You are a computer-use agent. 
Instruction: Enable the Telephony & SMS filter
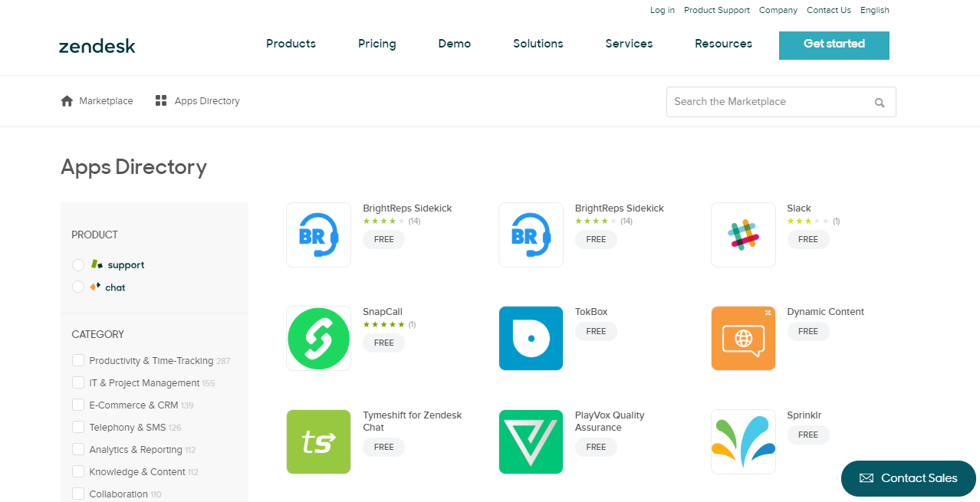(78, 427)
